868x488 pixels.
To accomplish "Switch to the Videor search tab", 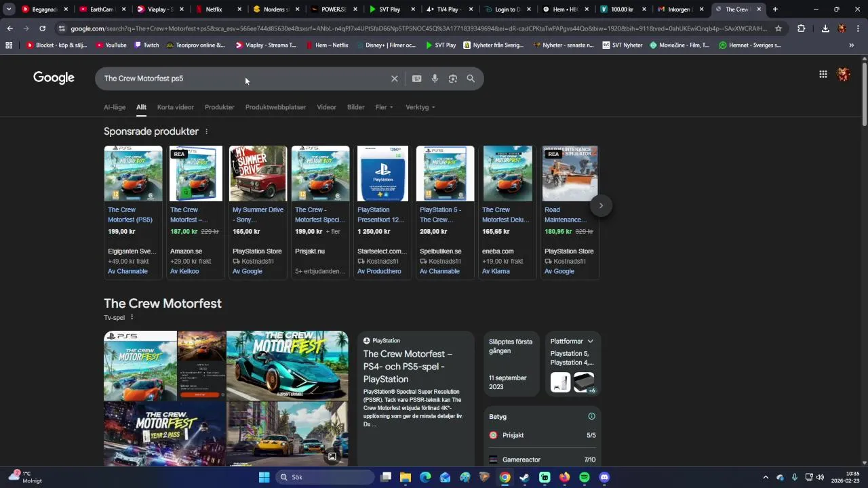I will (326, 107).
